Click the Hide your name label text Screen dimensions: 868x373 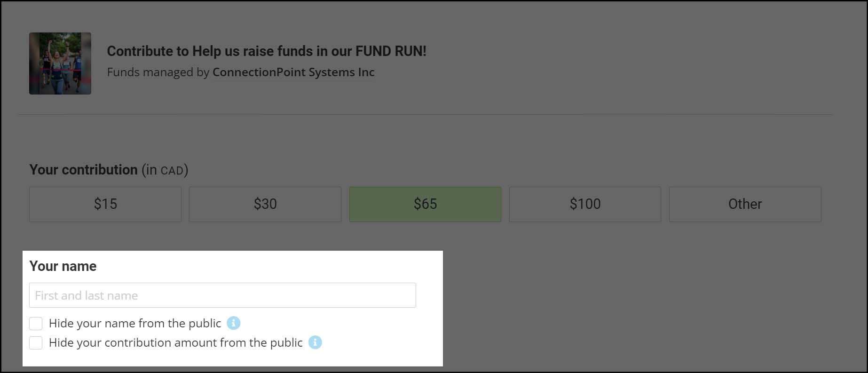coord(135,324)
